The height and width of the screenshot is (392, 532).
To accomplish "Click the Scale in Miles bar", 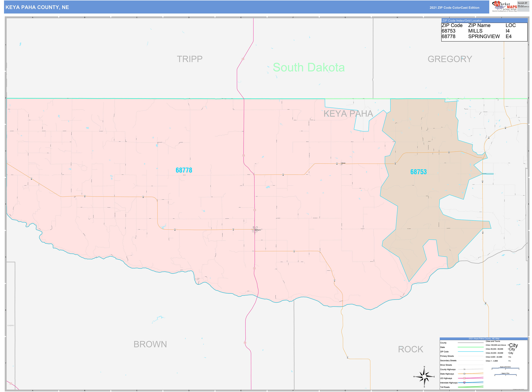I will pyautogui.click(x=505, y=375).
